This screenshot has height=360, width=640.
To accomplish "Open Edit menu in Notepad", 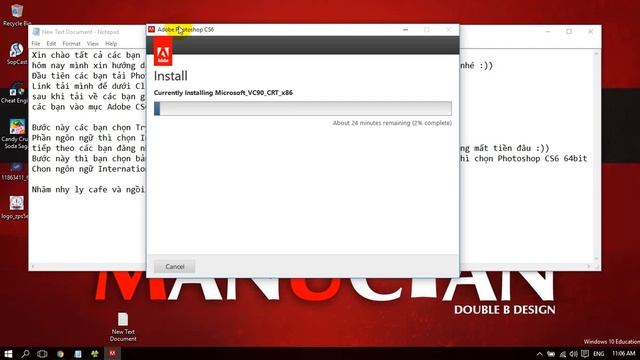I will pyautogui.click(x=51, y=44).
